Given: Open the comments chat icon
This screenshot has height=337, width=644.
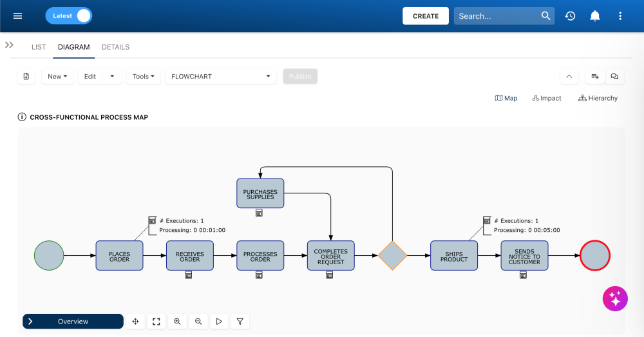Looking at the screenshot, I should [614, 77].
